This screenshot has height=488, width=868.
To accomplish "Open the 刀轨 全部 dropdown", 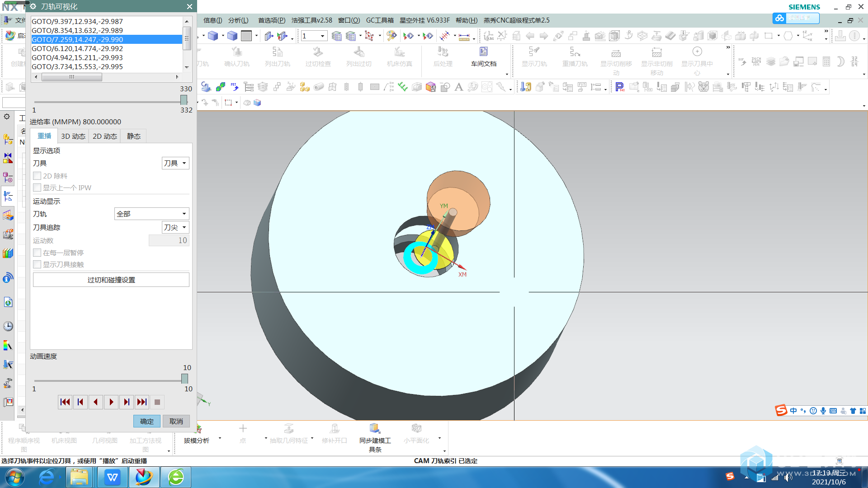I will tap(151, 214).
